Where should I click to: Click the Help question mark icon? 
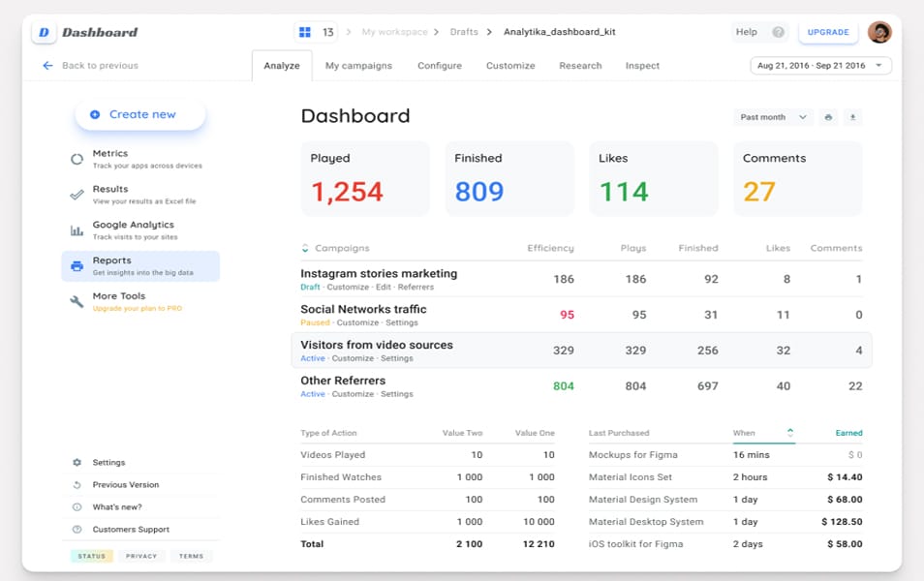tap(778, 32)
